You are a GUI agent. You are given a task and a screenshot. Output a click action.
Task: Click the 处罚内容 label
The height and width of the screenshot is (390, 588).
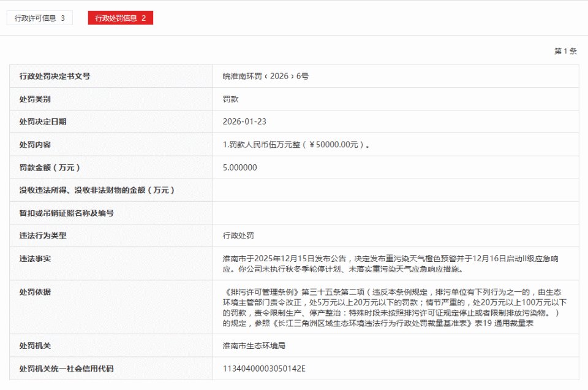tap(35, 145)
